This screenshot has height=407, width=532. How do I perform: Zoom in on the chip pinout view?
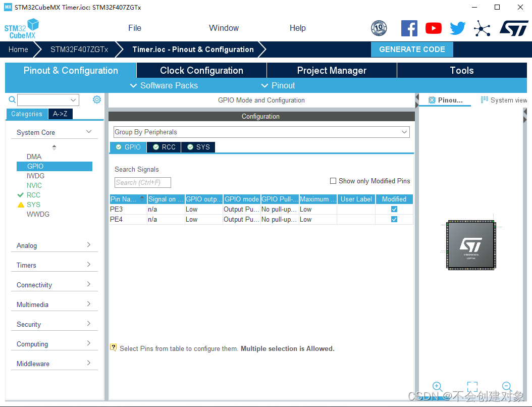[437, 386]
